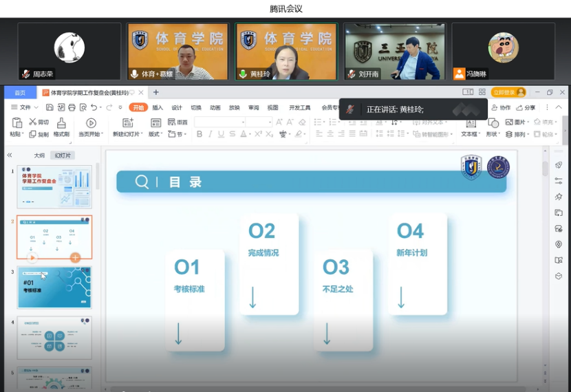Click the play icon on slide 2 thumbnail
The width and height of the screenshot is (571, 392).
(x=32, y=258)
